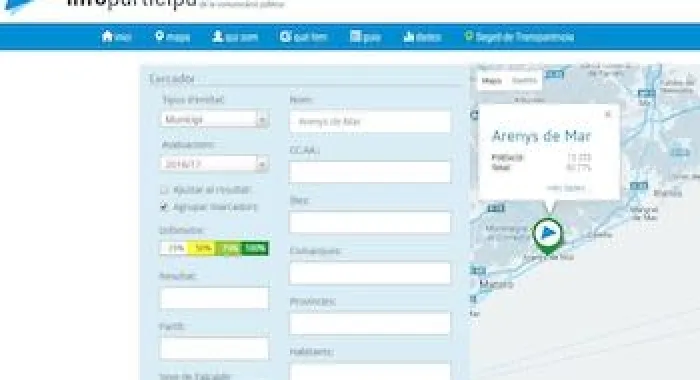Open the 'mapa' pin icon menu item
Viewport: 700px width, 380px height.
pos(172,37)
